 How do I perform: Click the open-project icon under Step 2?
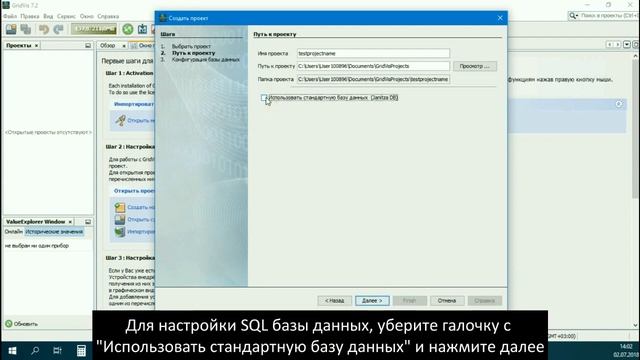click(120, 220)
